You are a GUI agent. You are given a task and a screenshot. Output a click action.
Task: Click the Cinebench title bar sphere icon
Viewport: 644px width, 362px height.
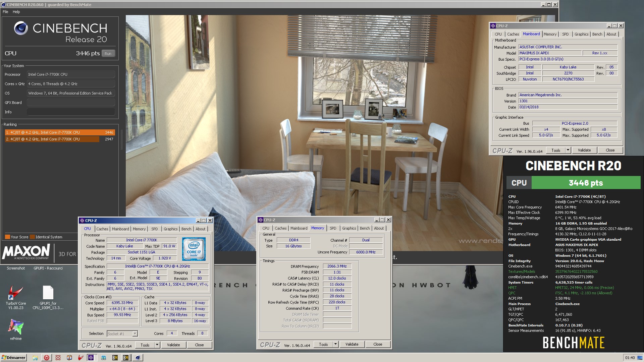pyautogui.click(x=3, y=5)
